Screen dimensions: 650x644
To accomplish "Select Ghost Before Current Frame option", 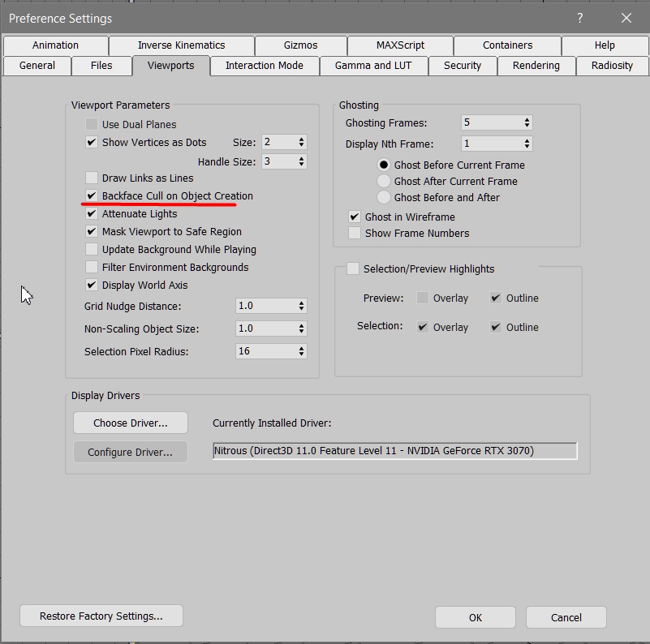I will [x=384, y=165].
